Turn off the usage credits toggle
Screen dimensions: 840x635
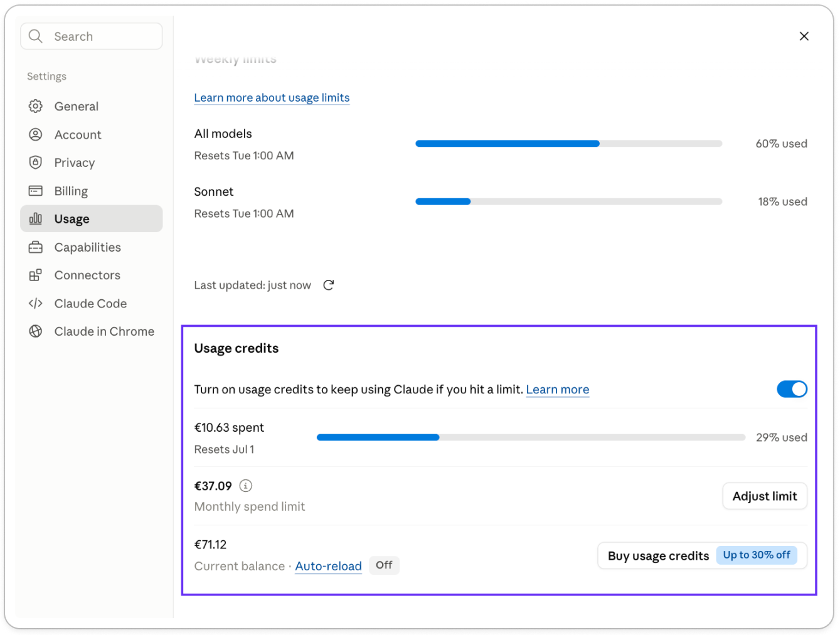coord(792,389)
